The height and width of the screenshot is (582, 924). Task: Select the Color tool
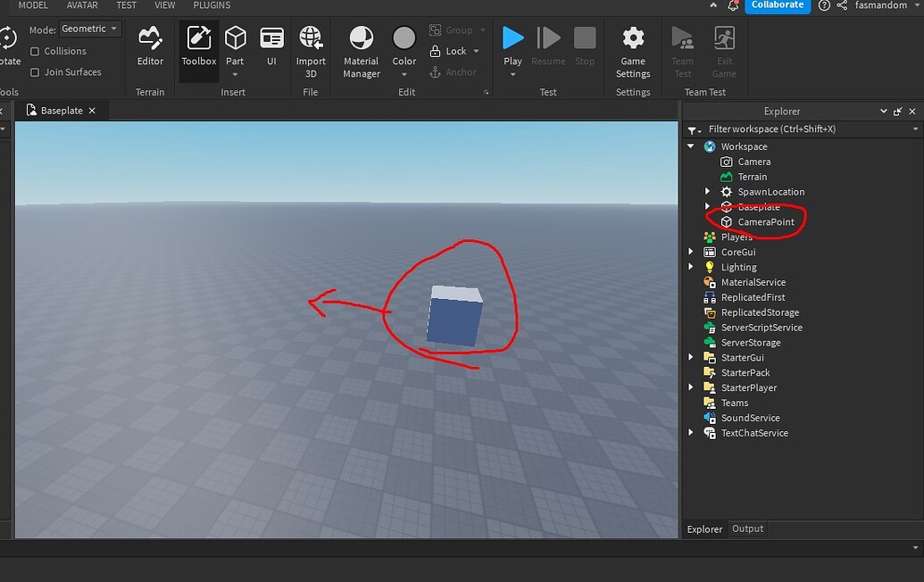(x=404, y=45)
